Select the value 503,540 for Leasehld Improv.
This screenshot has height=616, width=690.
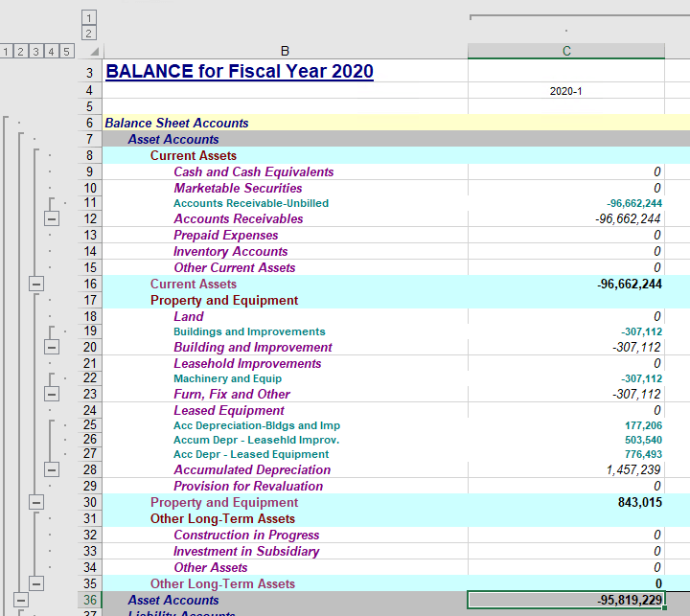click(x=566, y=440)
